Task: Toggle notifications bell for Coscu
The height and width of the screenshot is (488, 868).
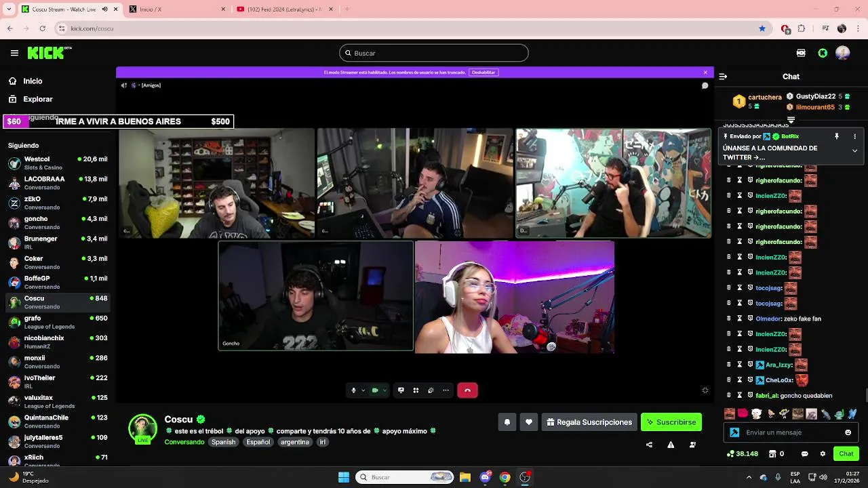Action: coord(507,422)
